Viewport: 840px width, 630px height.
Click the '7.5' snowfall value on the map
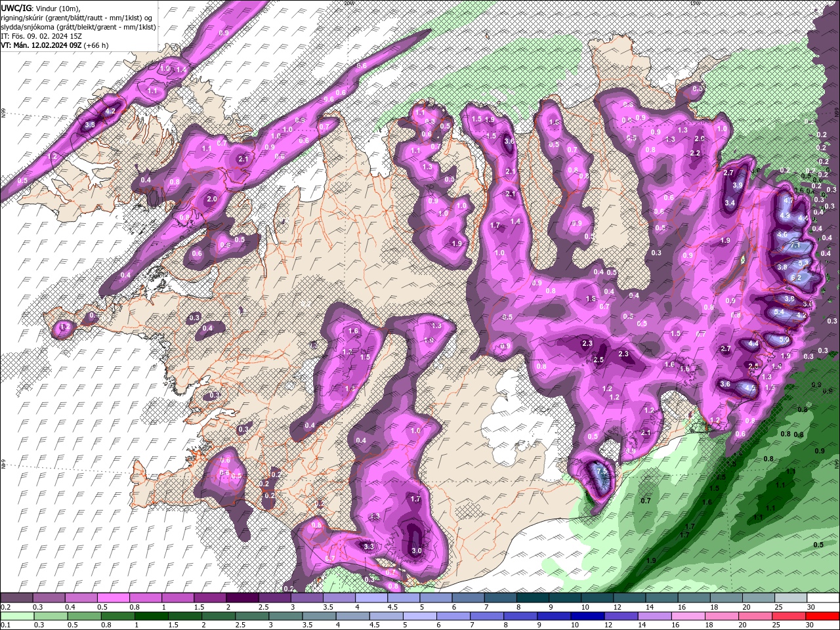[x=600, y=471]
